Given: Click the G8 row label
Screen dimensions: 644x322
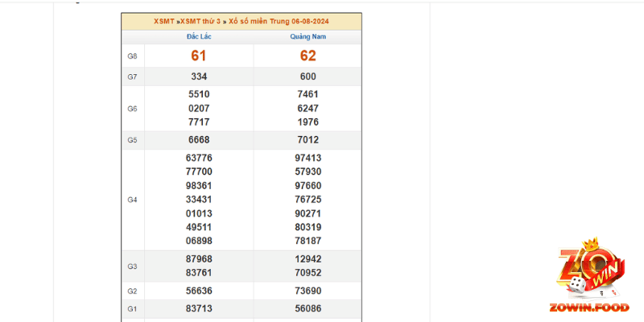Looking at the screenshot, I should click(133, 56).
